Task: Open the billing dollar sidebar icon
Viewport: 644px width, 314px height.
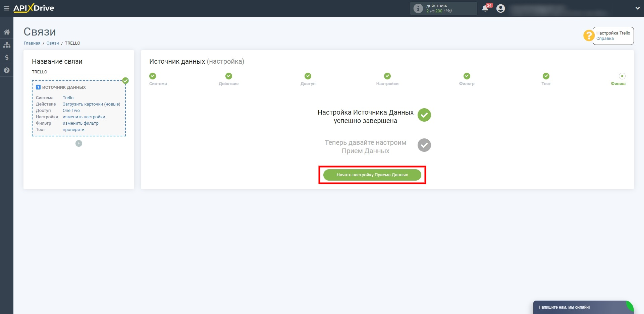Action: pyautogui.click(x=7, y=58)
